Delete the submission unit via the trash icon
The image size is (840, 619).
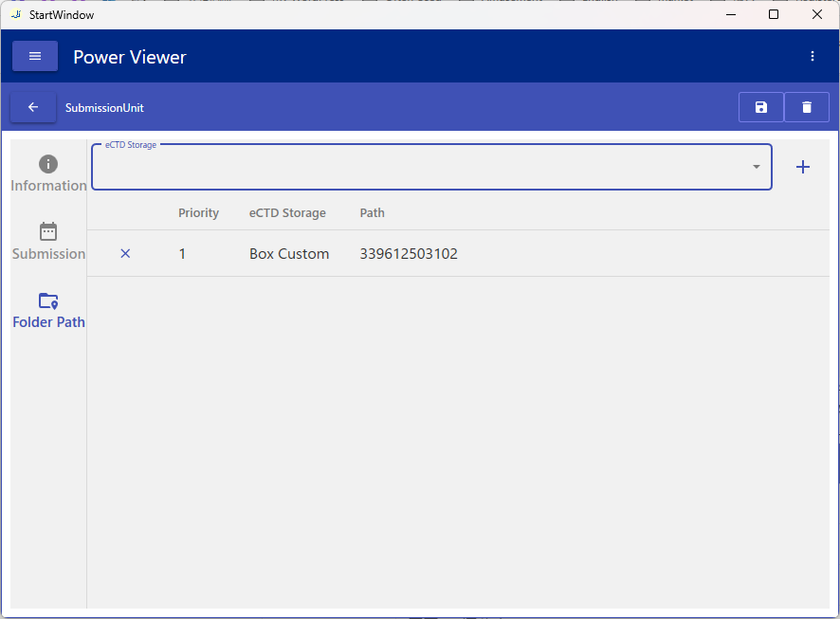[x=807, y=107]
